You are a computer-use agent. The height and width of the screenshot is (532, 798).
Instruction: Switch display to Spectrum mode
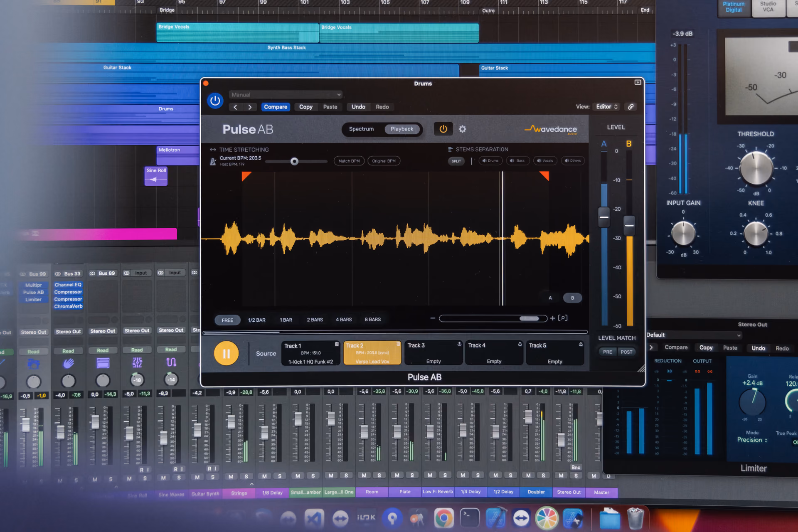(361, 129)
